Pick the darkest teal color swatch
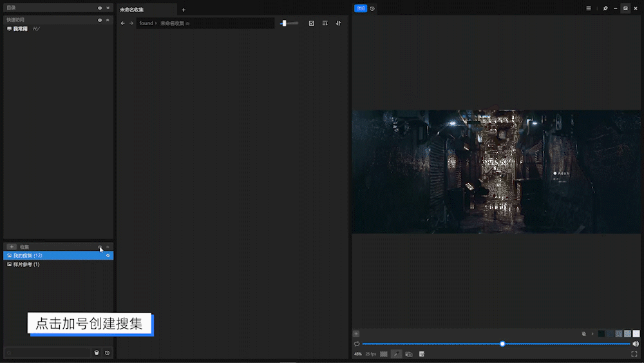This screenshot has height=363, width=644. click(x=601, y=334)
